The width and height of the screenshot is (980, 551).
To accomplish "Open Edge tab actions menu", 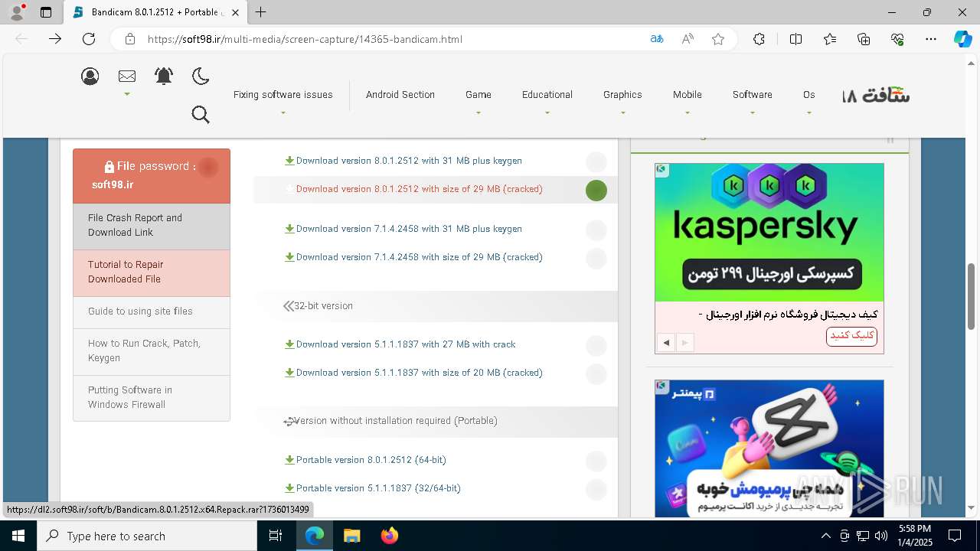I will 46,12.
